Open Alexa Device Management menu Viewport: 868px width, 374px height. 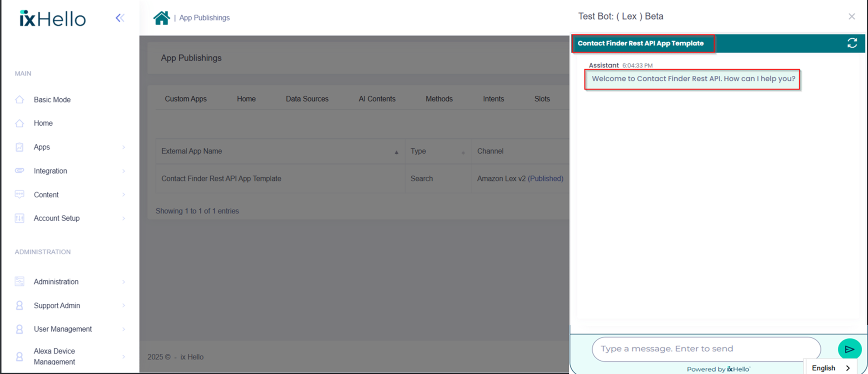[54, 357]
